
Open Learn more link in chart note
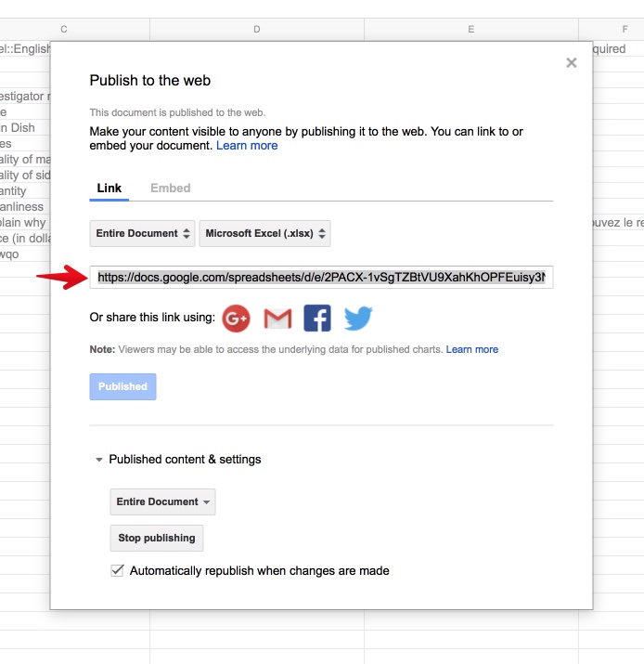(472, 349)
